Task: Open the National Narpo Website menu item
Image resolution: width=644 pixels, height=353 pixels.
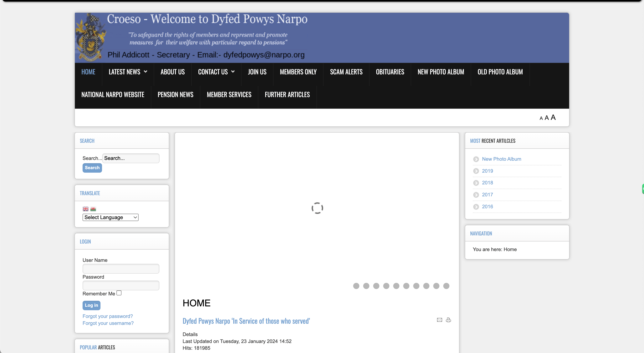Action: tap(113, 95)
